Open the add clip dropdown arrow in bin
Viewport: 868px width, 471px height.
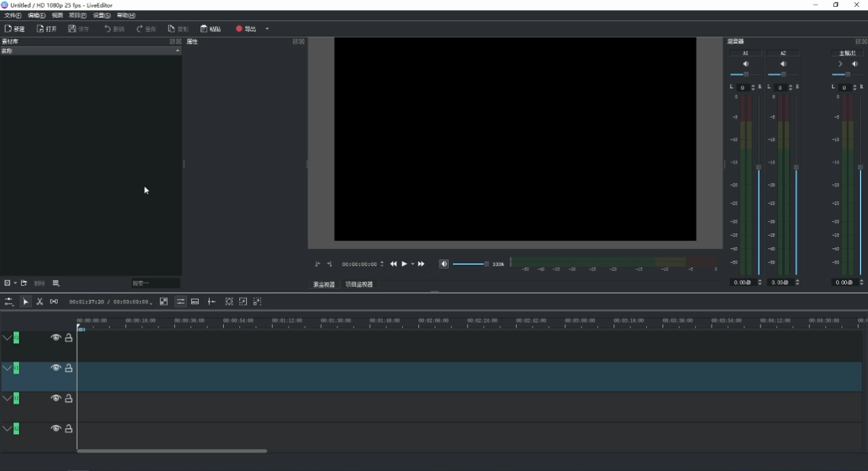click(x=15, y=283)
